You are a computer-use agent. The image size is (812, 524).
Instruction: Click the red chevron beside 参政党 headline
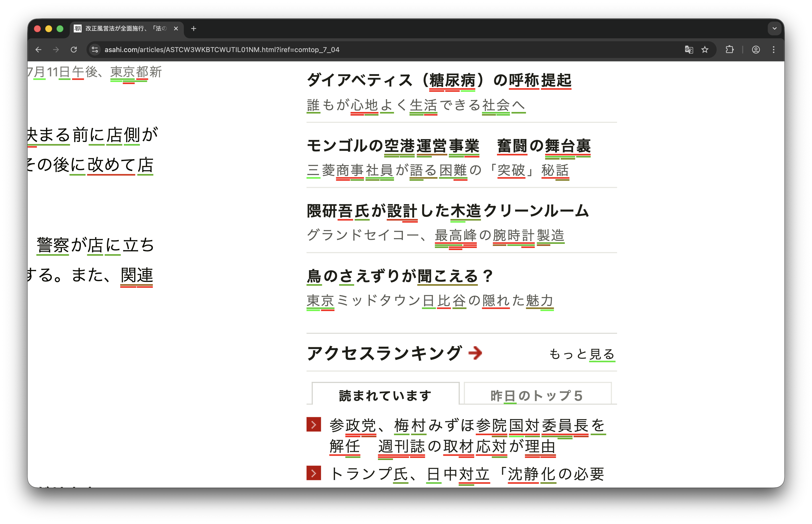[x=314, y=424]
